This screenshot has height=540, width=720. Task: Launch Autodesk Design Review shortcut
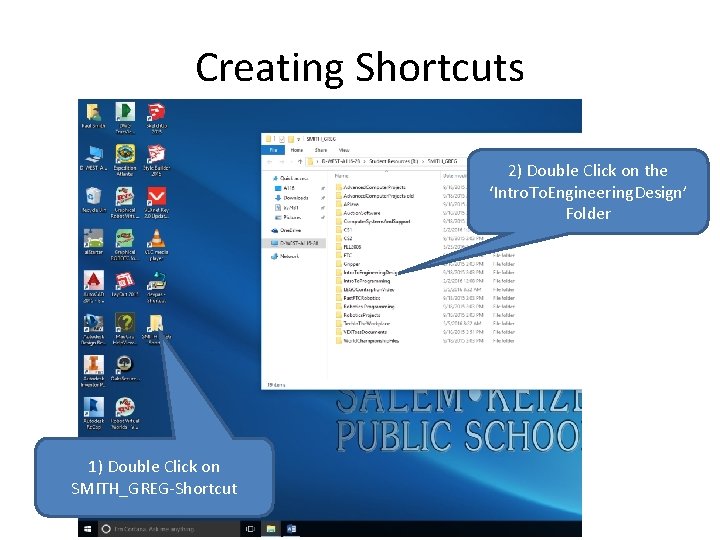[x=94, y=329]
